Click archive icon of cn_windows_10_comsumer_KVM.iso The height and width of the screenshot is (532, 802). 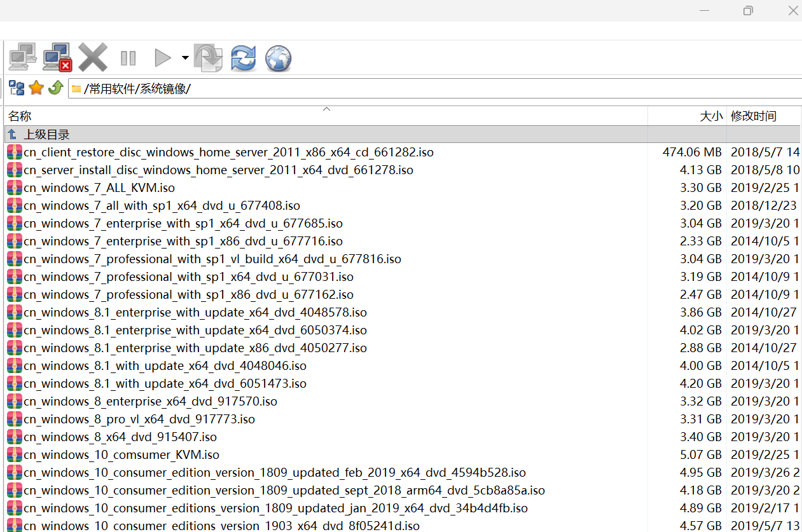(15, 455)
